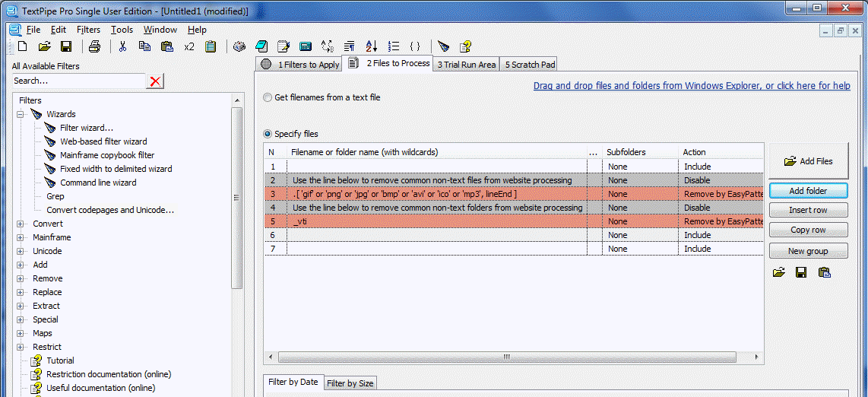Open the Filters menu
Viewport: 868px width, 397px height.
click(88, 30)
